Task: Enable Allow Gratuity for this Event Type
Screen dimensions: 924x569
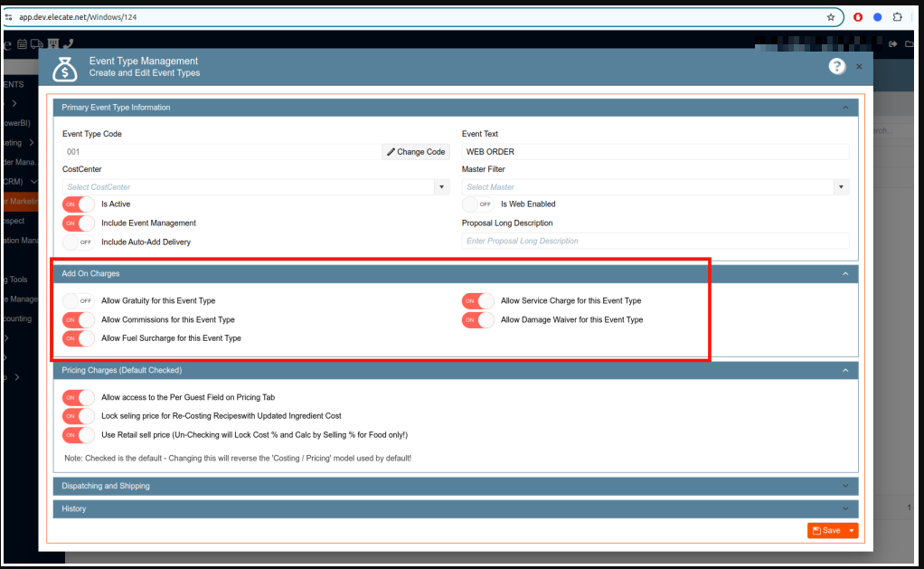Action: tap(78, 300)
